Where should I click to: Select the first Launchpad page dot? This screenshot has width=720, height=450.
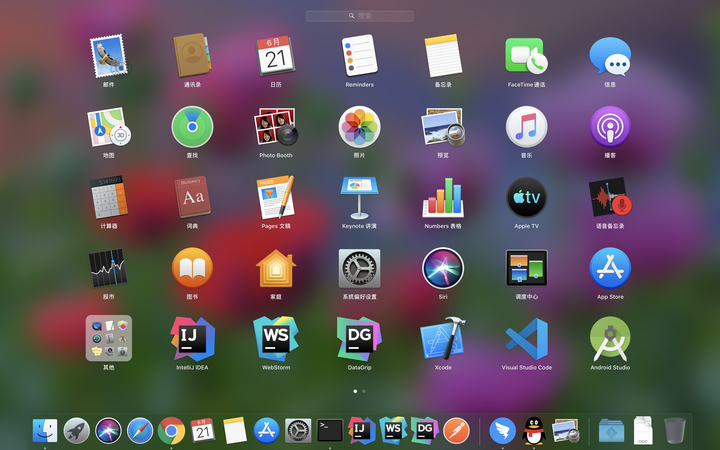[355, 391]
